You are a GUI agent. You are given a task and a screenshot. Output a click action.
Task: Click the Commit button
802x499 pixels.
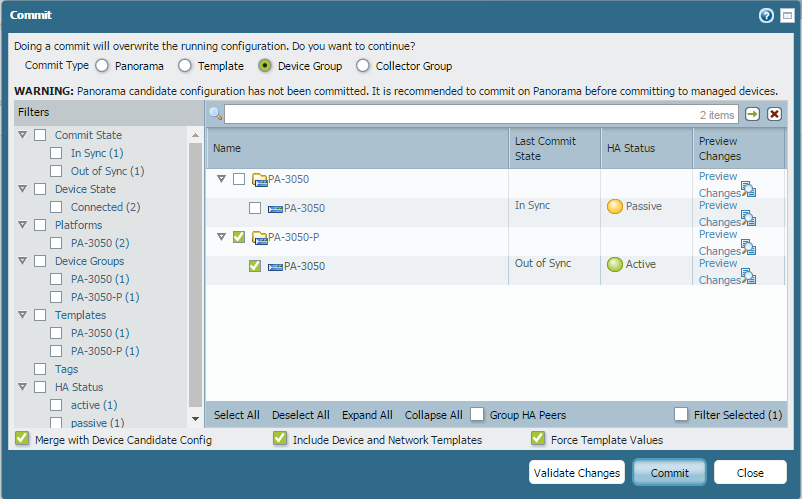(670, 472)
